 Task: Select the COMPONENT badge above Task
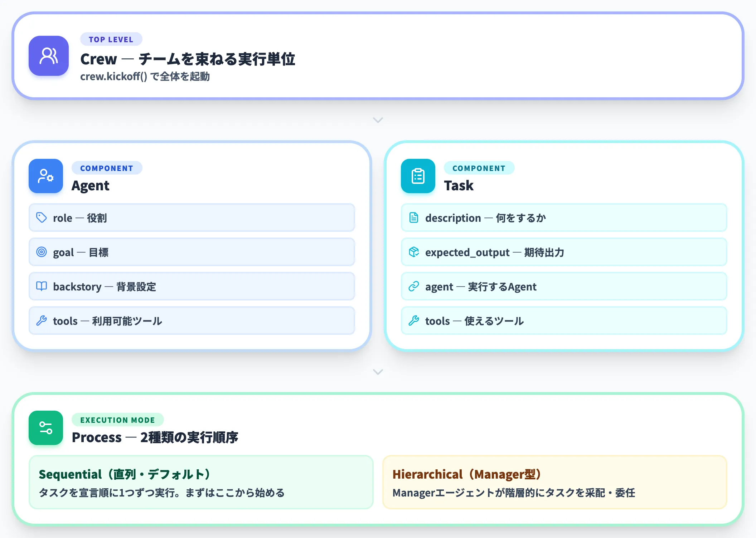(479, 168)
